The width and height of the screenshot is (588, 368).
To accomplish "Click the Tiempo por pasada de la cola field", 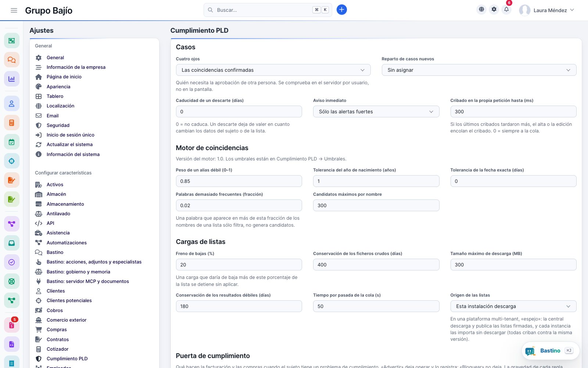I will tap(376, 306).
